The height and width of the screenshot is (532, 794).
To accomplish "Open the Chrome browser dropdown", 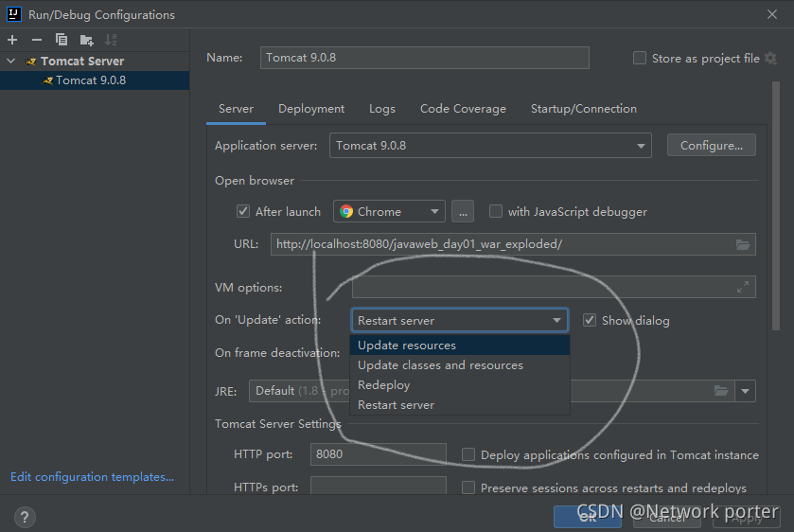I will [389, 211].
